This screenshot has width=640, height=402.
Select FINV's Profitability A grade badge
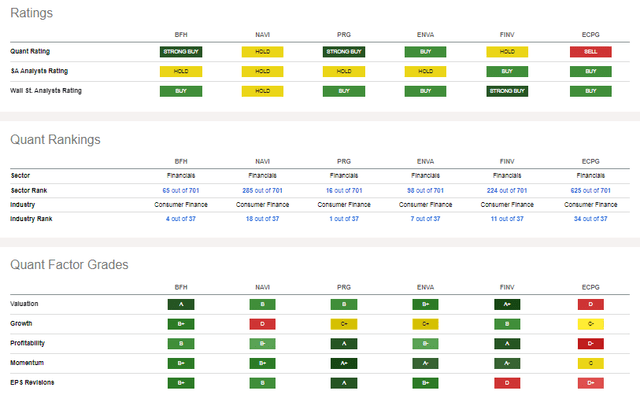point(507,344)
